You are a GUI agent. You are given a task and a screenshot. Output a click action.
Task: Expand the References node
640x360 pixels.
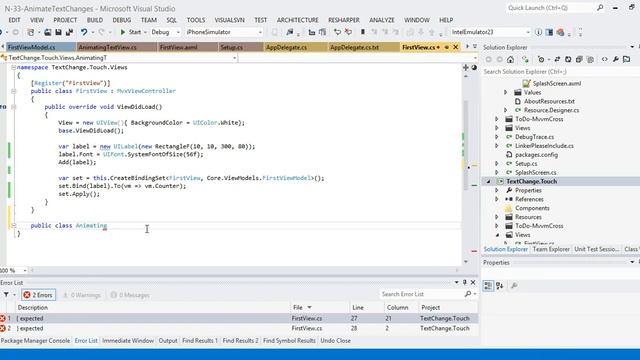[x=497, y=199]
